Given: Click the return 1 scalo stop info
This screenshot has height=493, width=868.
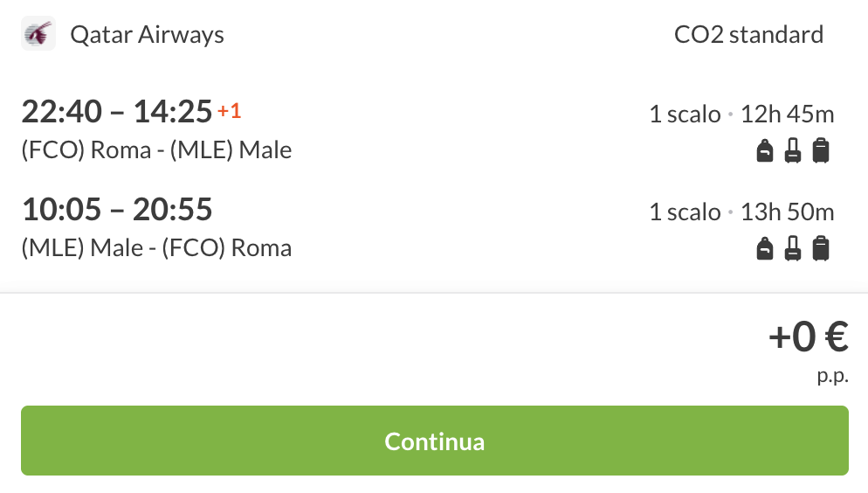Looking at the screenshot, I should pos(685,212).
